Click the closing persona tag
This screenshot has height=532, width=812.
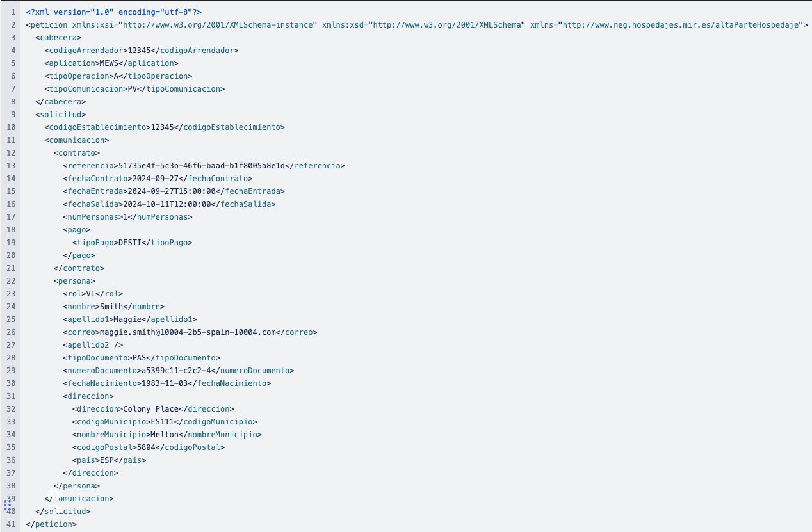coord(77,486)
